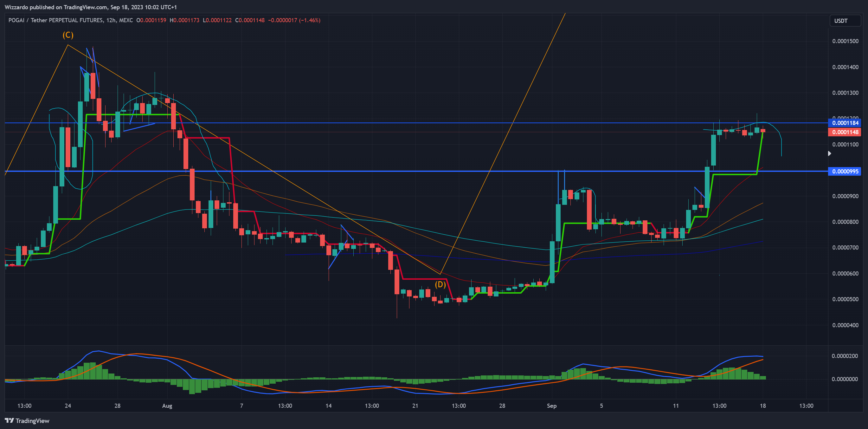Click the high value H0.0001173

(x=184, y=20)
